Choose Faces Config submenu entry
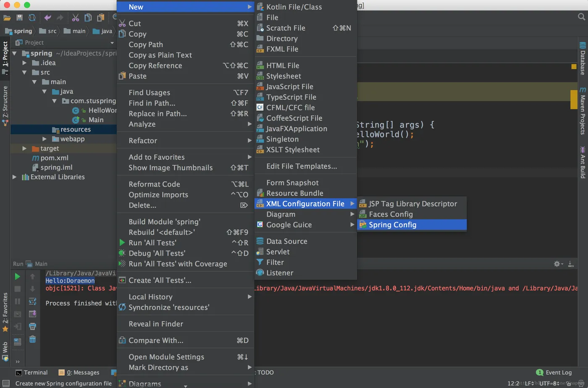588x388 pixels. pos(412,214)
